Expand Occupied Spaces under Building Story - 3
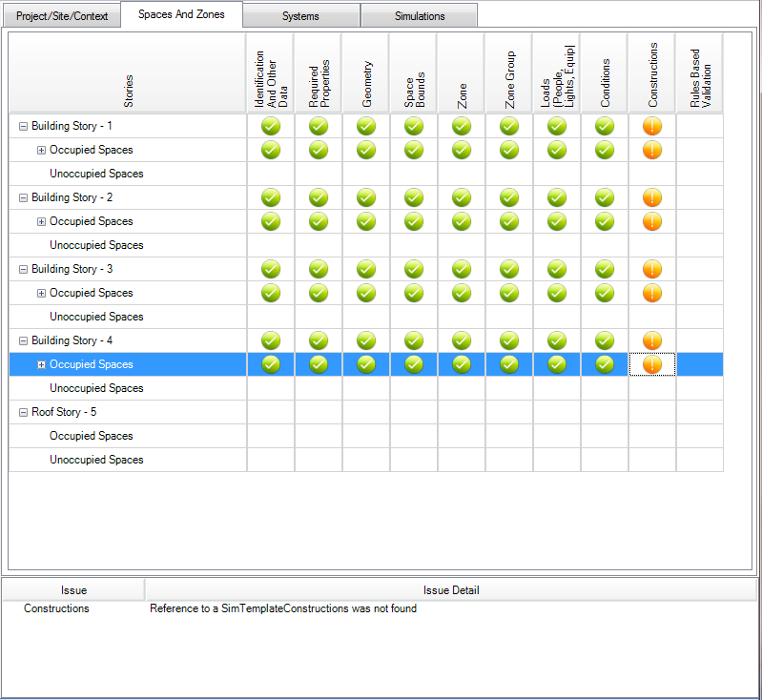This screenshot has width=762, height=700. (41, 293)
